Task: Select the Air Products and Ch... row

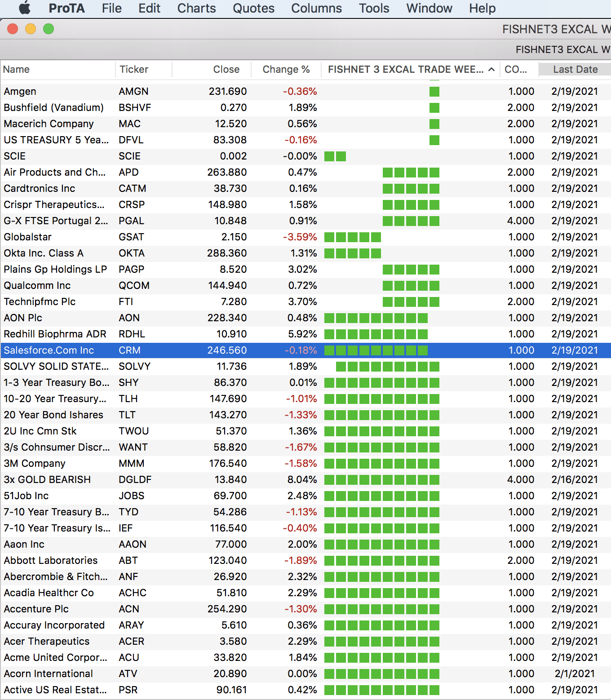Action: click(x=305, y=173)
